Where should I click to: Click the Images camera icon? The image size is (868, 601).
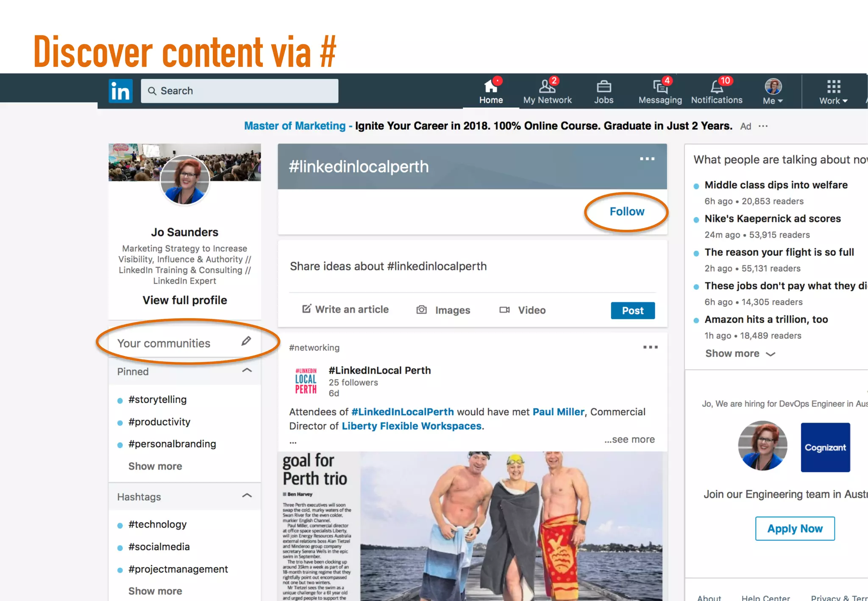[x=421, y=310]
